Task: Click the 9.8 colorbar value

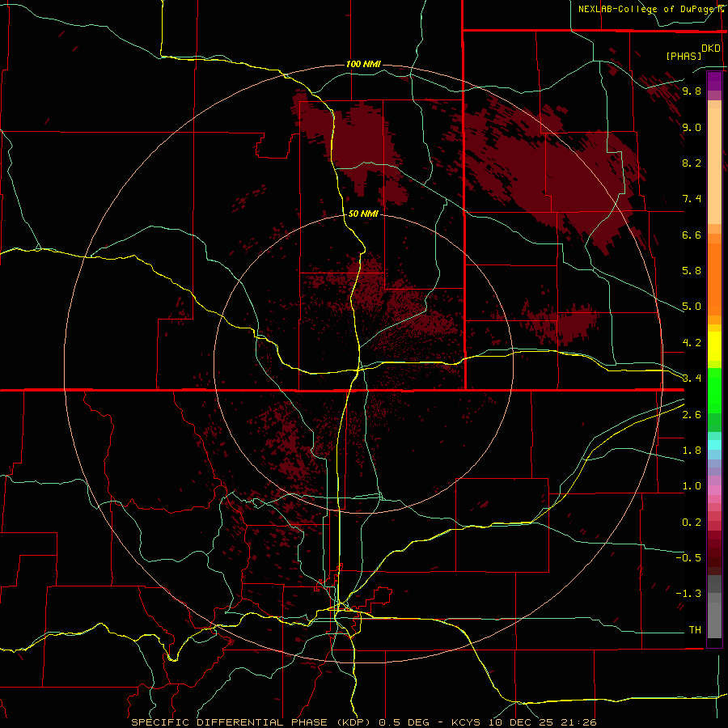Action: point(692,91)
